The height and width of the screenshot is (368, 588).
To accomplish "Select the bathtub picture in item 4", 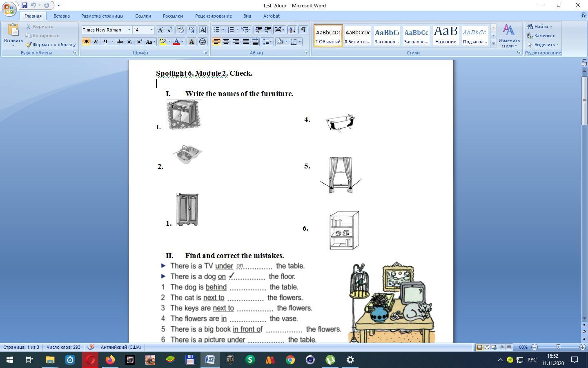I will point(340,123).
